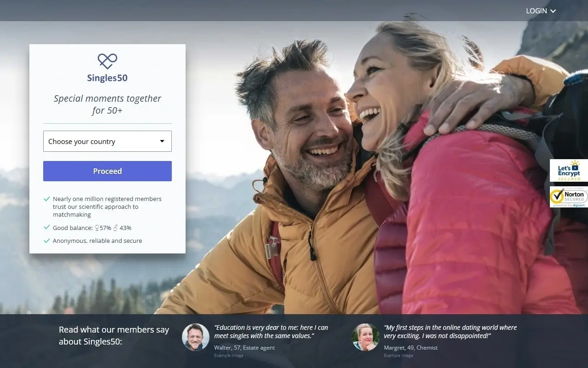Click checkmark beside Anonymous, reliable and secure
The image size is (588, 368).
pyautogui.click(x=46, y=241)
